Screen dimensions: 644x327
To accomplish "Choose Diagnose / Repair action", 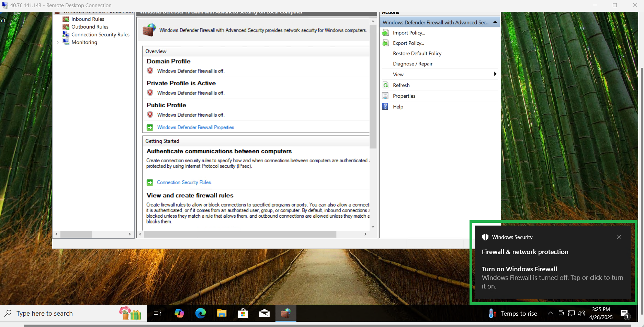I will tap(413, 64).
